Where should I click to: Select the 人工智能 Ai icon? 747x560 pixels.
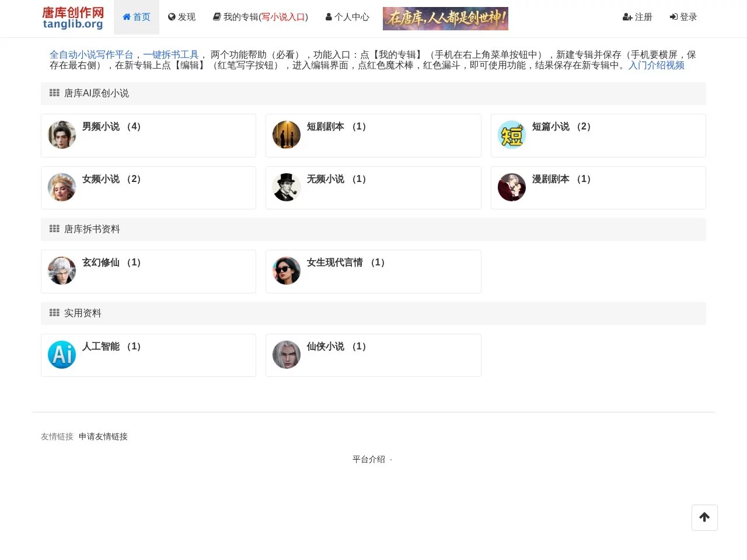[61, 354]
